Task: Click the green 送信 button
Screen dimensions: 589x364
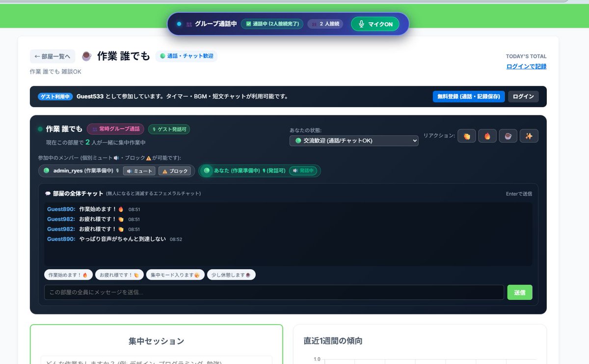Action: point(520,292)
